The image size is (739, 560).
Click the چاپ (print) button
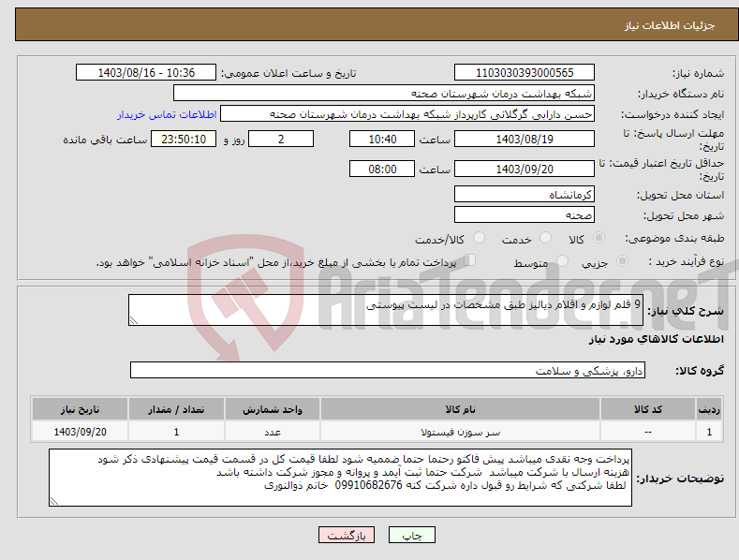point(411,535)
